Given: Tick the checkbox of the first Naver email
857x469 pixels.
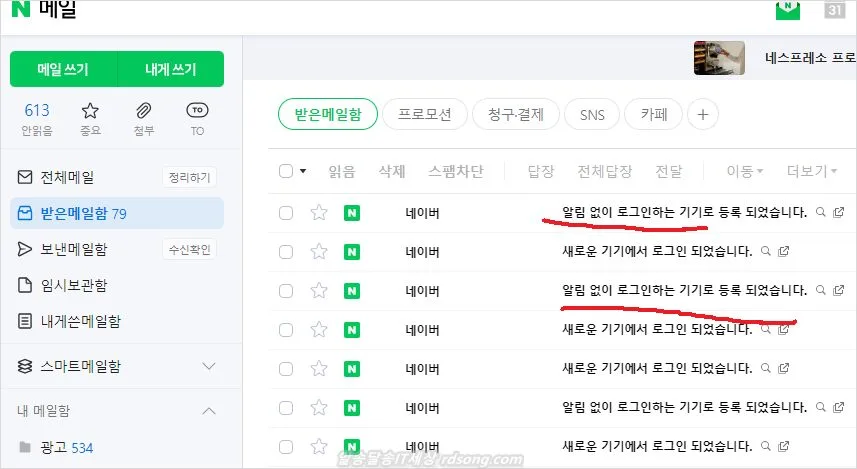Looking at the screenshot, I should click(286, 212).
